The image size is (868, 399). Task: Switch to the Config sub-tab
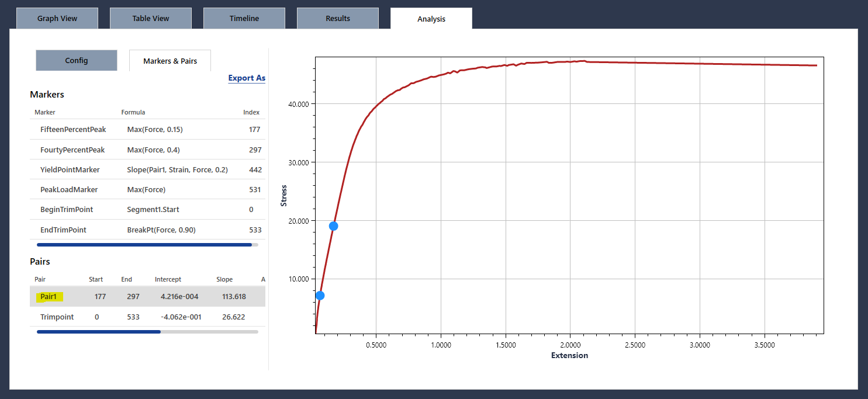pyautogui.click(x=77, y=60)
